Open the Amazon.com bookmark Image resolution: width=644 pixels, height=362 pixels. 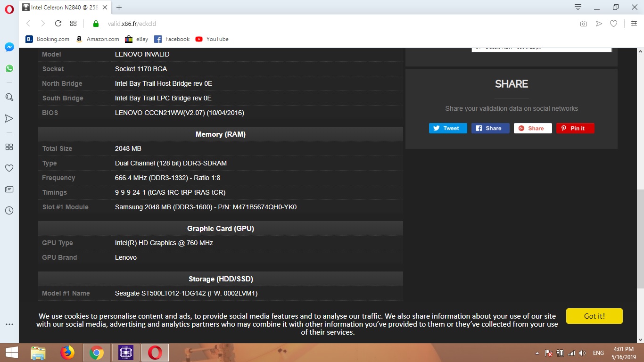click(97, 39)
